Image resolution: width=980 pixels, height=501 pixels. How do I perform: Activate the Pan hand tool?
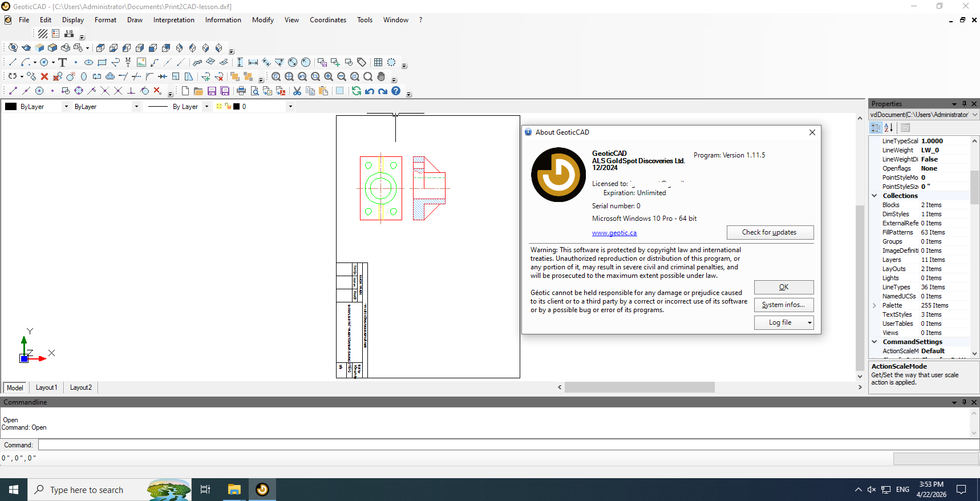381,76
